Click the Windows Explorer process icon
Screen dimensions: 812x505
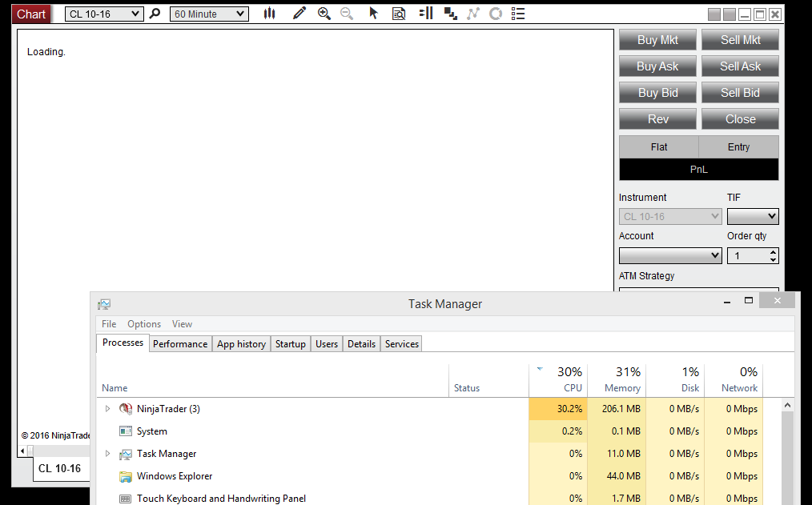(x=125, y=476)
